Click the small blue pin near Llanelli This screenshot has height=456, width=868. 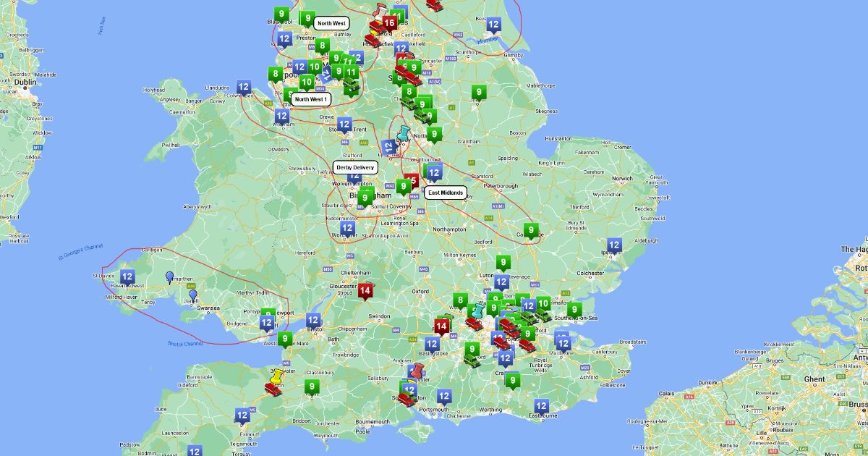coord(192,295)
